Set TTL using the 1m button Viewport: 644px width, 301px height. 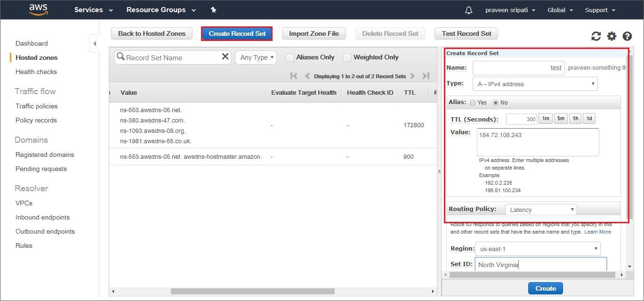coord(545,119)
